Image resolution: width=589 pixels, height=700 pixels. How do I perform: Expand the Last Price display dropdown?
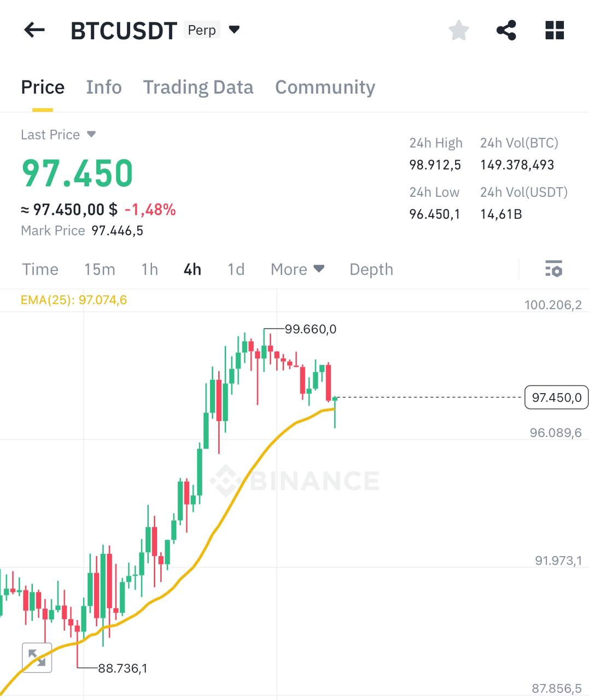click(x=59, y=135)
